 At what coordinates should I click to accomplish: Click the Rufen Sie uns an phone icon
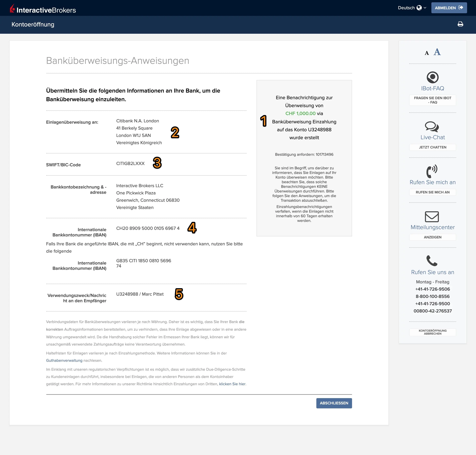pos(432,261)
